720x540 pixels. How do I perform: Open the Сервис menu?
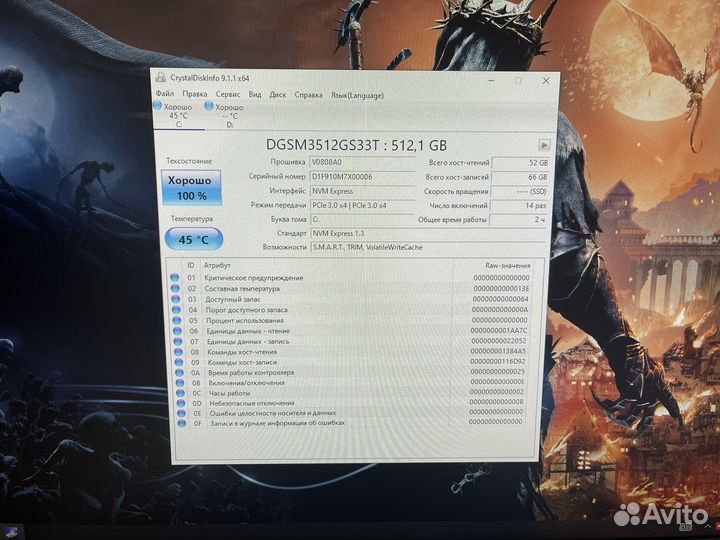228,94
